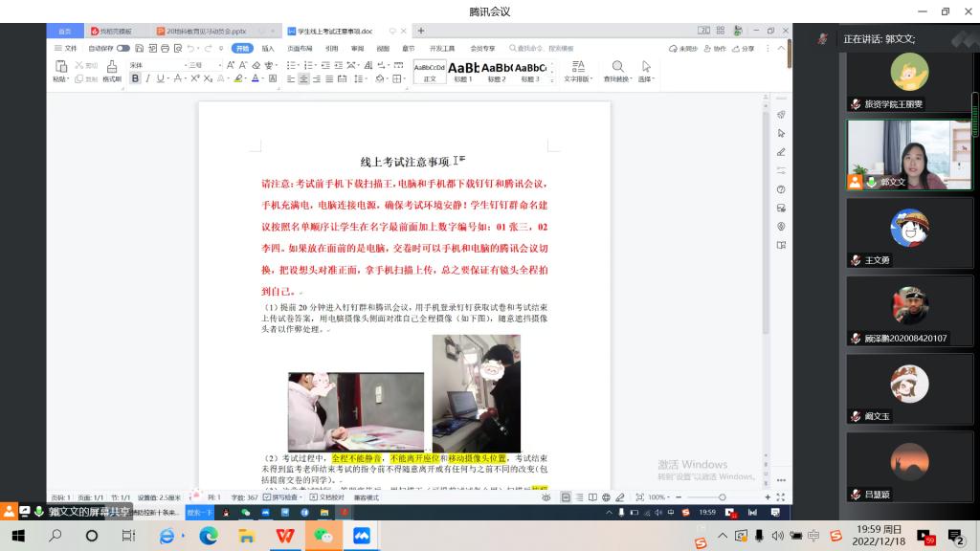Image resolution: width=980 pixels, height=551 pixels.
Task: Switch to the Insert (插入) ribbon tab
Action: pos(268,48)
